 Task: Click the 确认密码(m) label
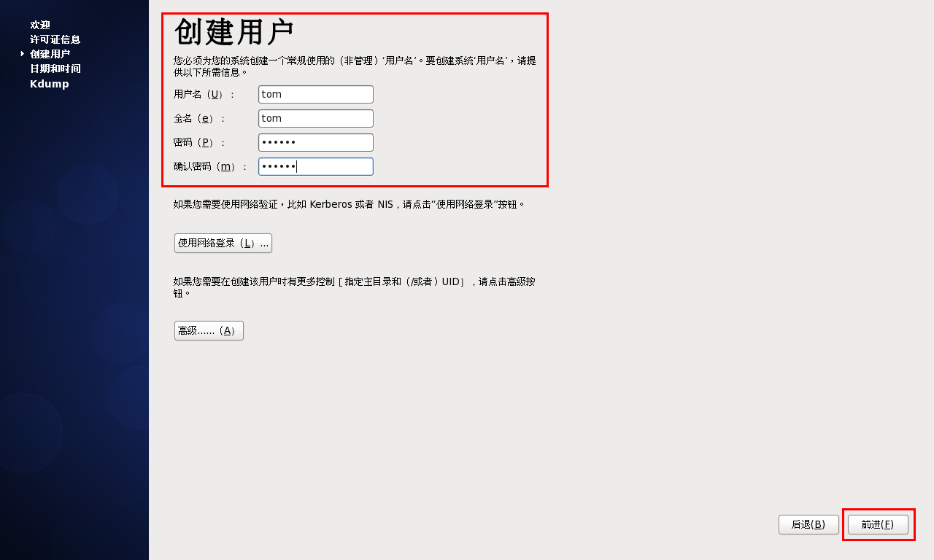[x=210, y=166]
